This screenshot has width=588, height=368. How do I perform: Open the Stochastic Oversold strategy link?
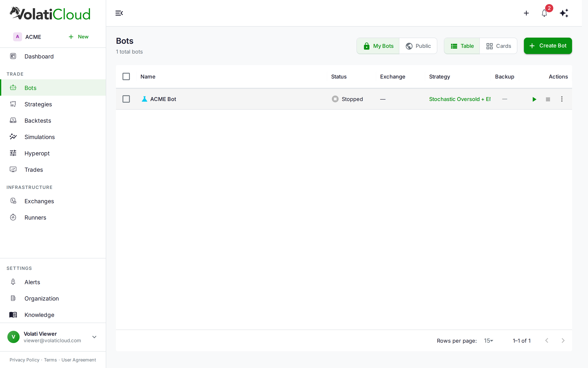(460, 99)
